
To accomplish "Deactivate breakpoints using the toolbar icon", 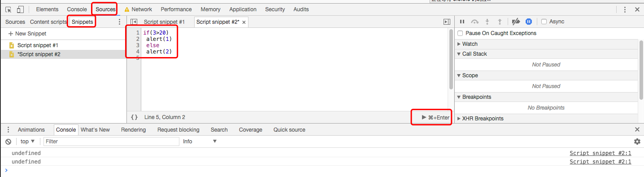I will click(516, 22).
